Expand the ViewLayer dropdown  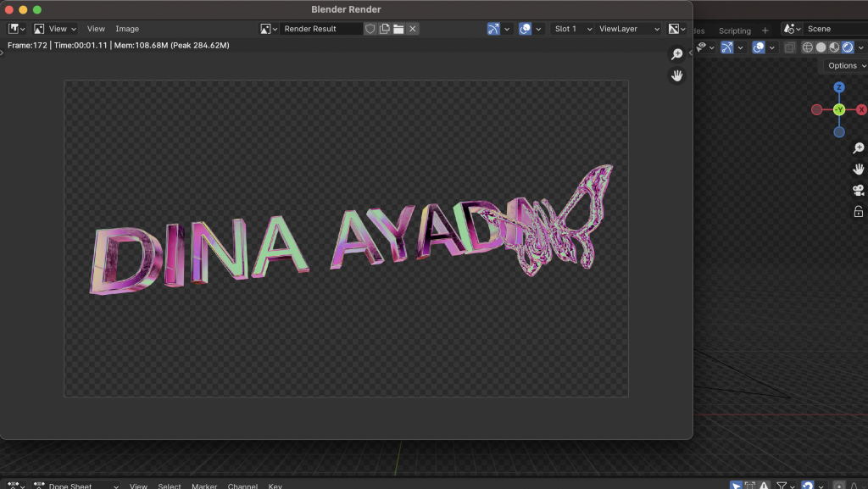pos(629,29)
